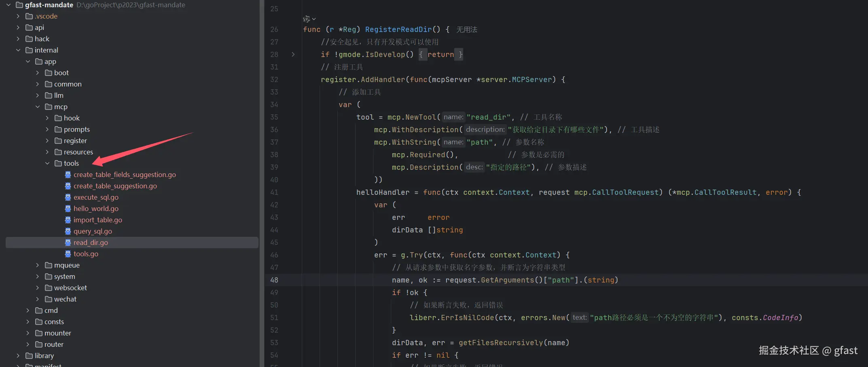The image size is (868, 367).
Task: Select create_table_suggestion.go in the tree
Action: [115, 186]
